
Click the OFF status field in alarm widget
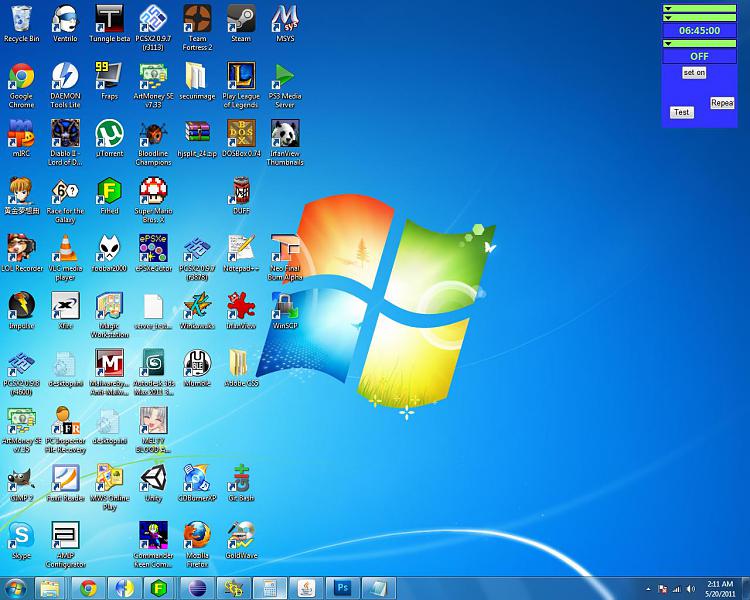699,56
